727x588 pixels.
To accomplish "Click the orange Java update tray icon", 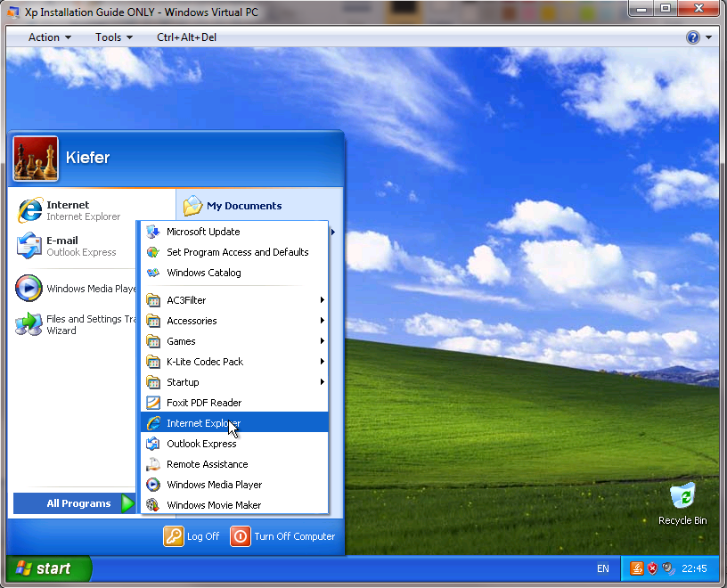I will tap(637, 568).
